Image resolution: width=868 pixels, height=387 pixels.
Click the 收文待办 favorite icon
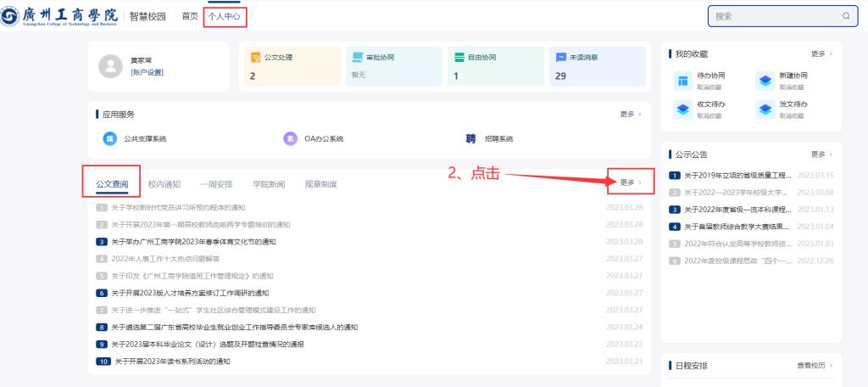(x=682, y=109)
